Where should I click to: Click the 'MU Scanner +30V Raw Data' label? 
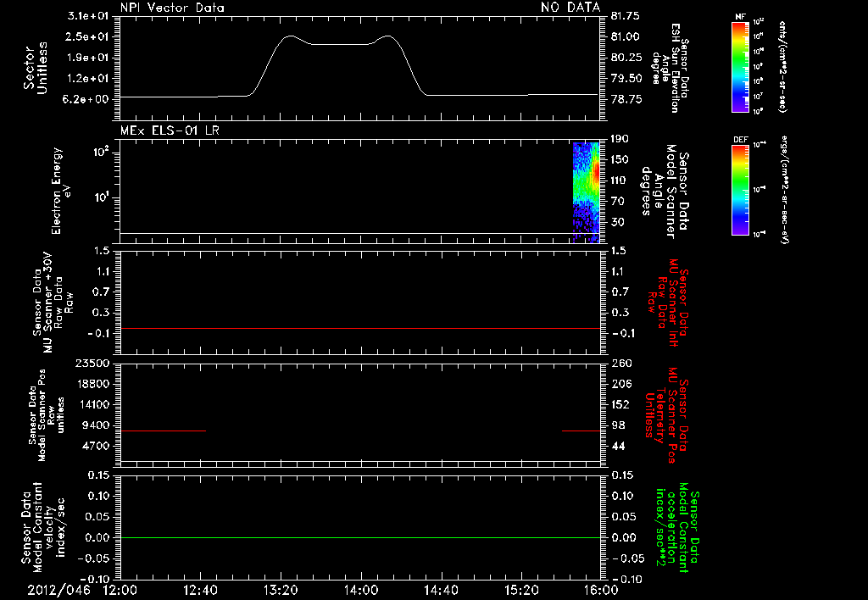(52, 303)
